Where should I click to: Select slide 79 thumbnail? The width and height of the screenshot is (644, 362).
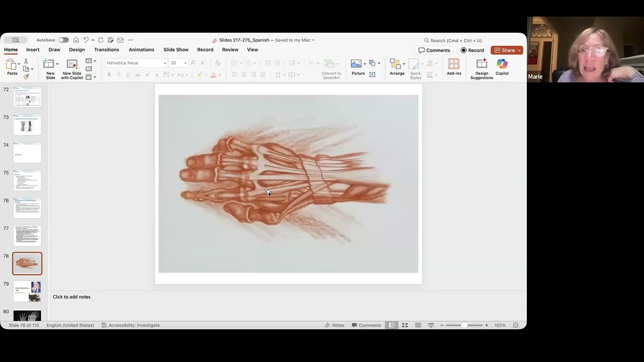27,291
